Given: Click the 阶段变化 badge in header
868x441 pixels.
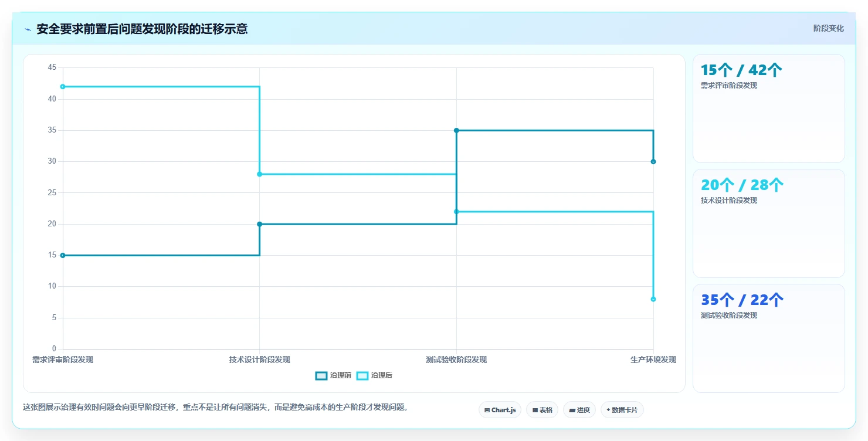Looking at the screenshot, I should 828,28.
